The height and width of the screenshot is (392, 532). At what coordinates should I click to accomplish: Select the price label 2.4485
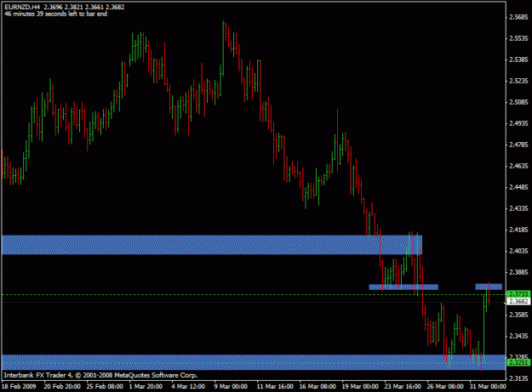(x=518, y=187)
